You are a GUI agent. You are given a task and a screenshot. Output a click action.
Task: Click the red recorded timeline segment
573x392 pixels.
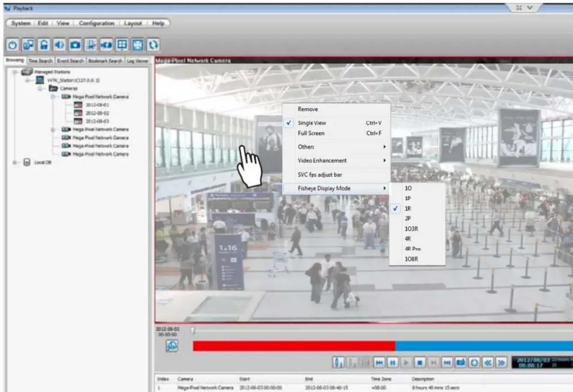pyautogui.click(x=294, y=346)
